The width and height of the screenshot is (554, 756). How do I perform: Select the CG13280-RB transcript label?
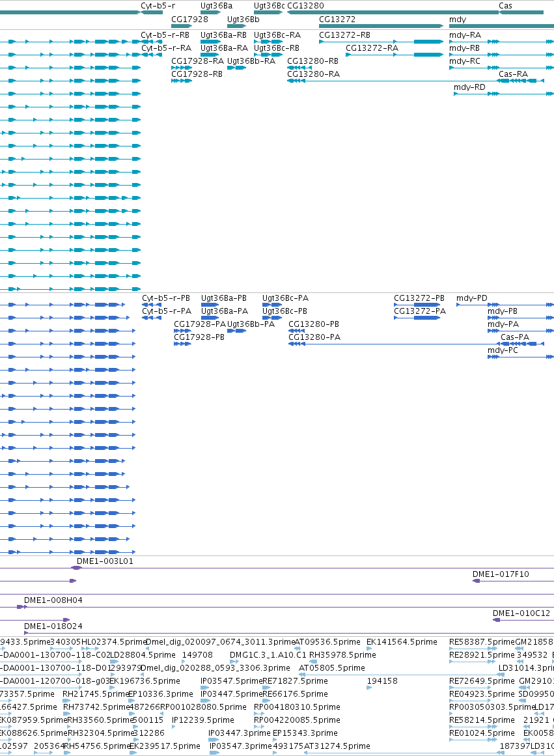point(313,61)
